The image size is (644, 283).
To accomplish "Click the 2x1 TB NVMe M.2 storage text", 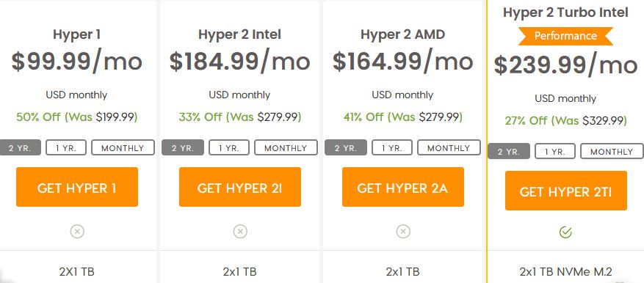I will tap(565, 271).
